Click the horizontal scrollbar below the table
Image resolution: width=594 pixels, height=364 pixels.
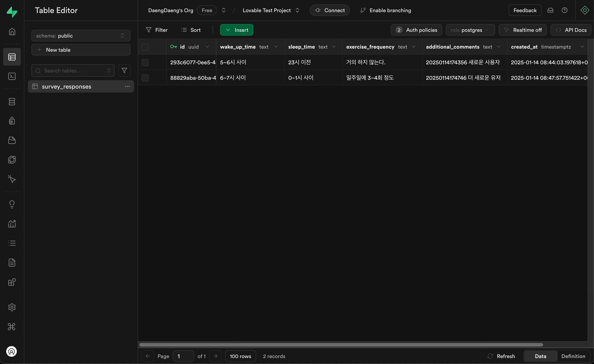click(341, 345)
